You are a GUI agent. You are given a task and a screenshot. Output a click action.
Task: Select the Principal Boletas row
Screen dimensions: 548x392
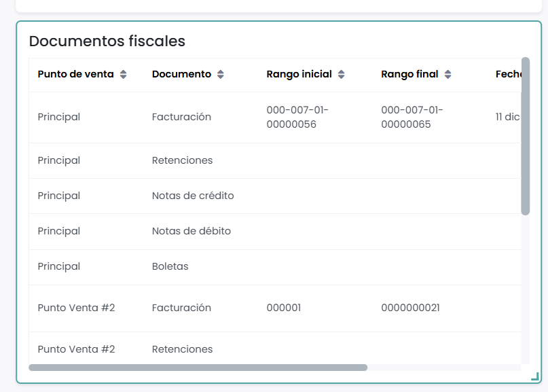click(x=59, y=266)
